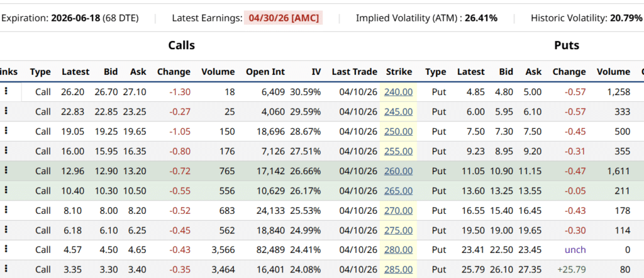Image resolution: width=644 pixels, height=278 pixels.
Task: Open the 240.00 strike link
Action: point(398,92)
